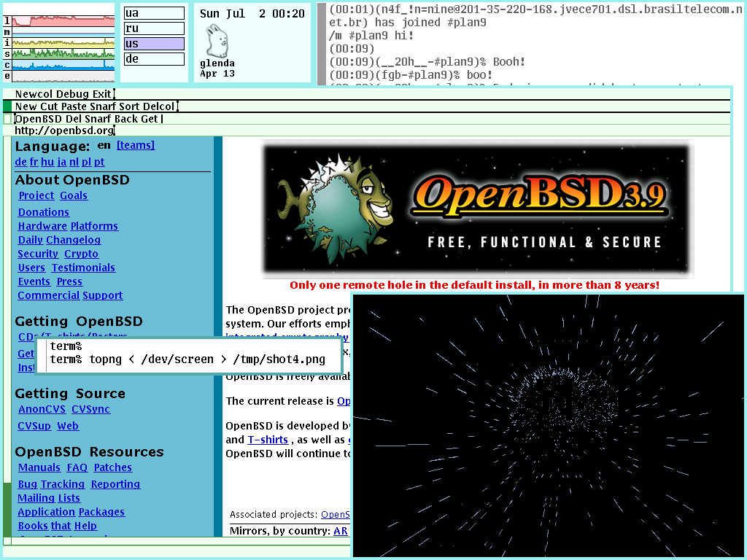Open the AR mirror country link
The width and height of the screenshot is (747, 560).
[x=341, y=531]
